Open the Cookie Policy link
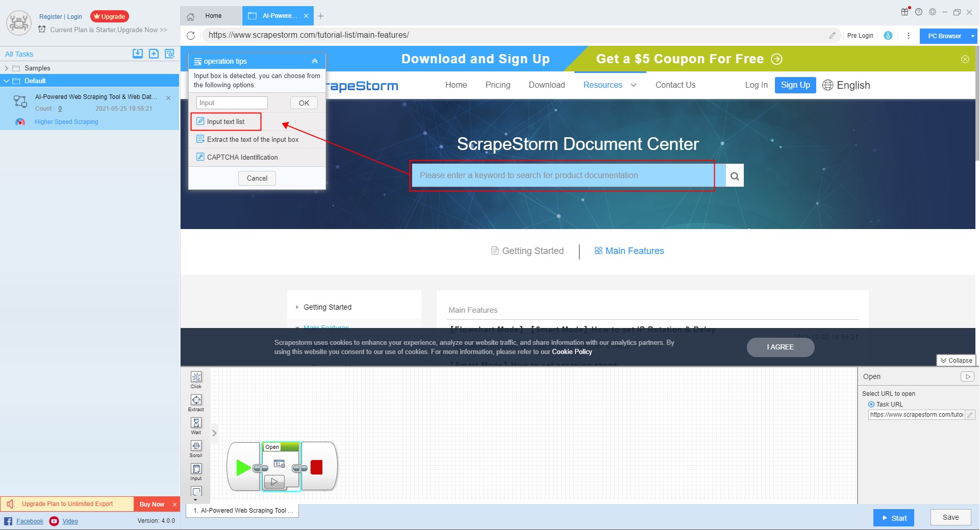This screenshot has height=530, width=980. tap(572, 352)
